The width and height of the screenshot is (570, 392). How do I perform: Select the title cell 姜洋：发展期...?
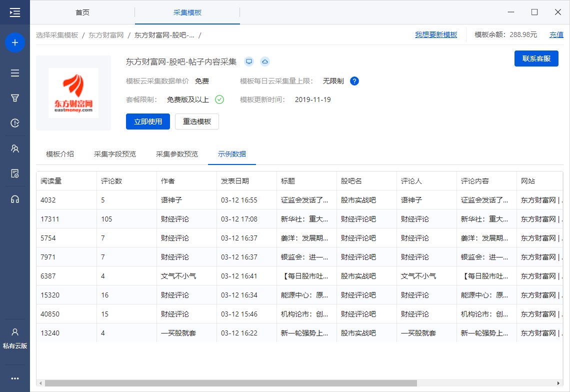click(307, 238)
